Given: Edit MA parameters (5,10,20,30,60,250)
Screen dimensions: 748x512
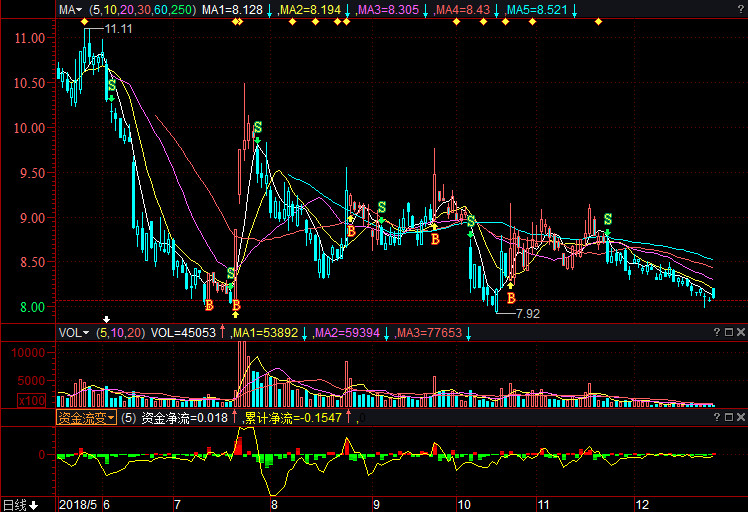Looking at the screenshot, I should [x=139, y=9].
